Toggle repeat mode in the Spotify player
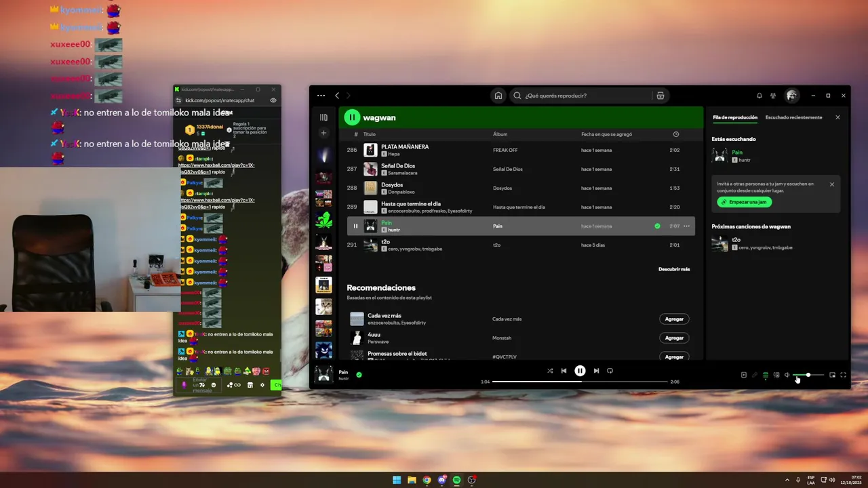Screen dimensions: 868x488 click(x=610, y=371)
